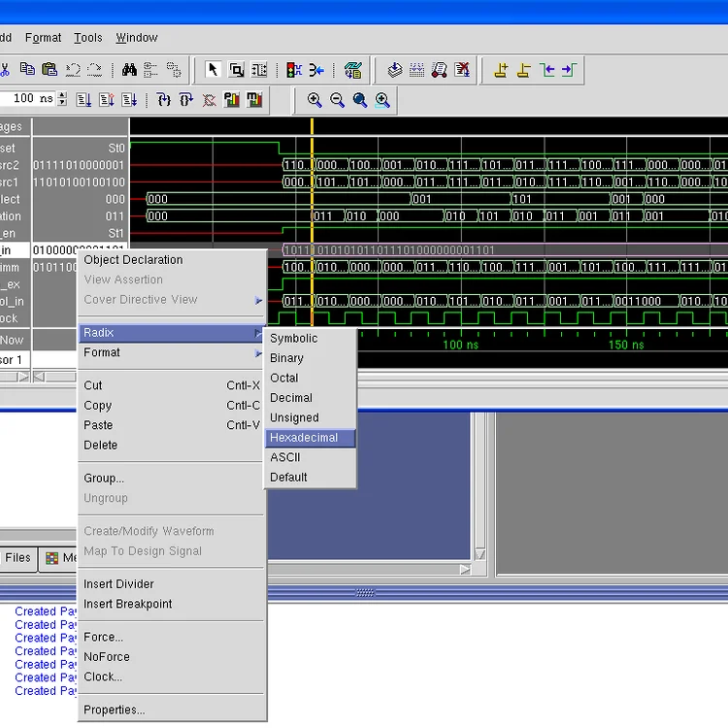Image resolution: width=728 pixels, height=728 pixels.
Task: Switch to the Files tab
Action: click(x=17, y=557)
